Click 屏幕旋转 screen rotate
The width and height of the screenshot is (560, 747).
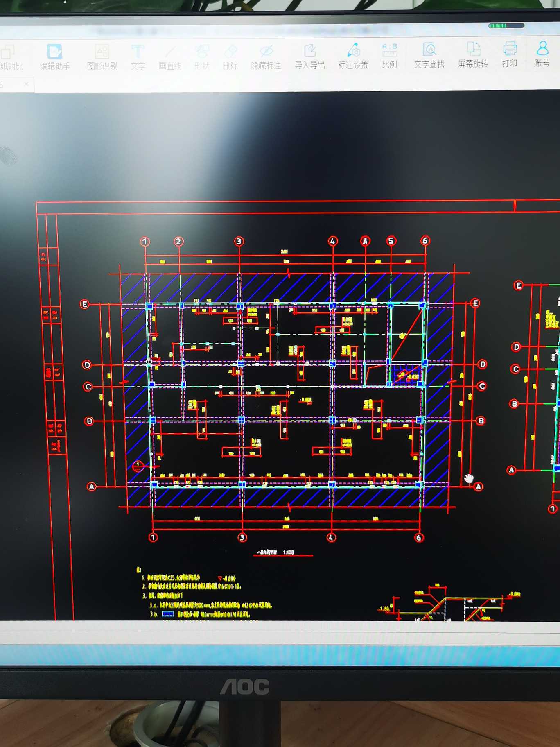pos(473,55)
